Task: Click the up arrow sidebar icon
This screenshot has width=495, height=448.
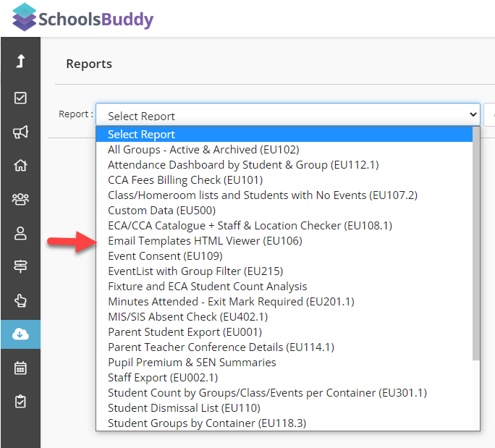Action: click(20, 61)
